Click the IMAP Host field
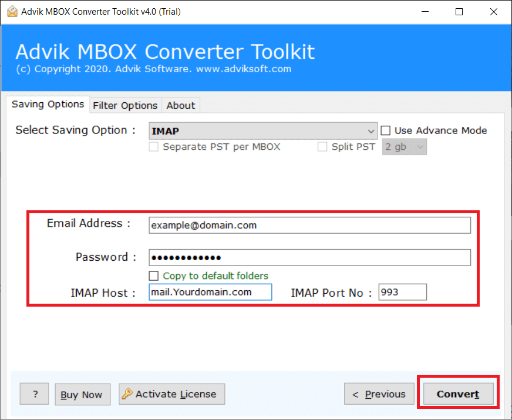 point(210,292)
